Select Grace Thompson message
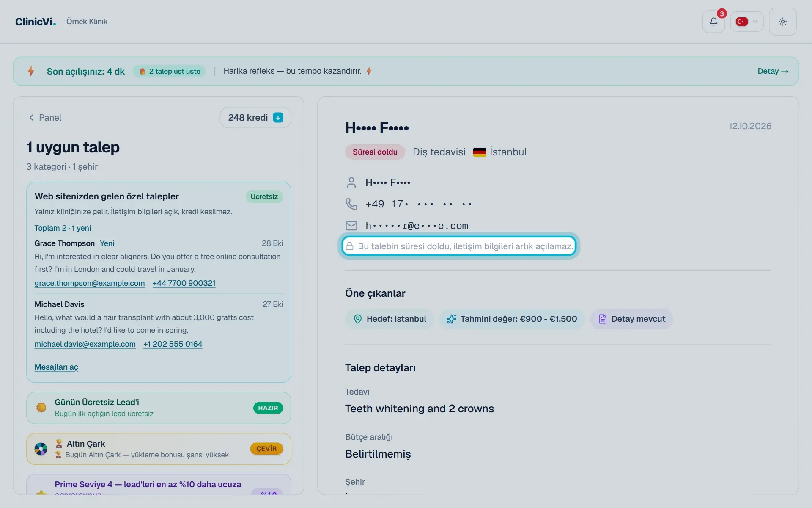 point(159,263)
